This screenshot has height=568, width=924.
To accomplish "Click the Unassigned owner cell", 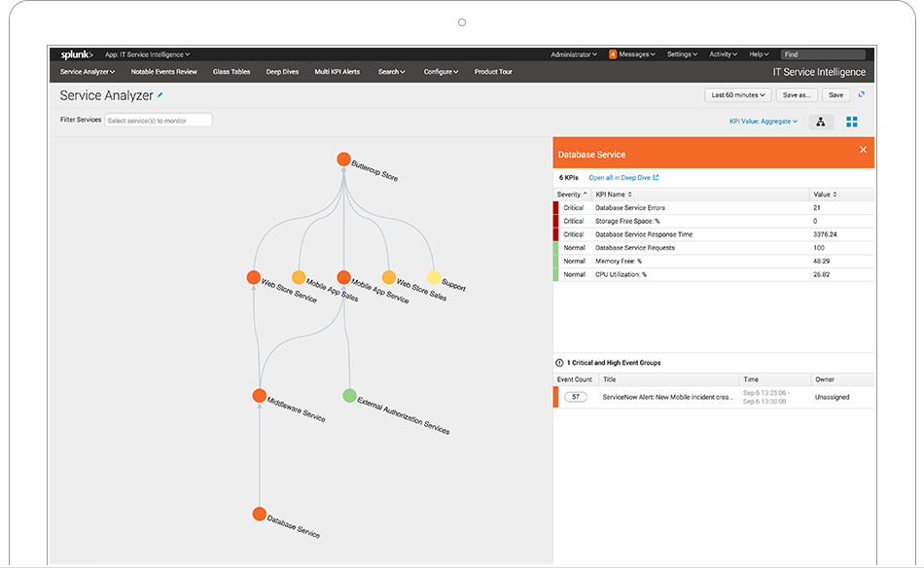I will point(832,397).
